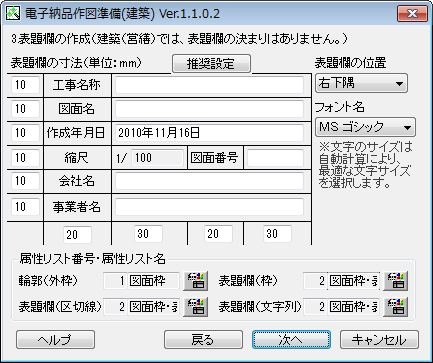Click the 表題欄(区切線) list name field
This screenshot has width=433, height=363.
tap(153, 307)
